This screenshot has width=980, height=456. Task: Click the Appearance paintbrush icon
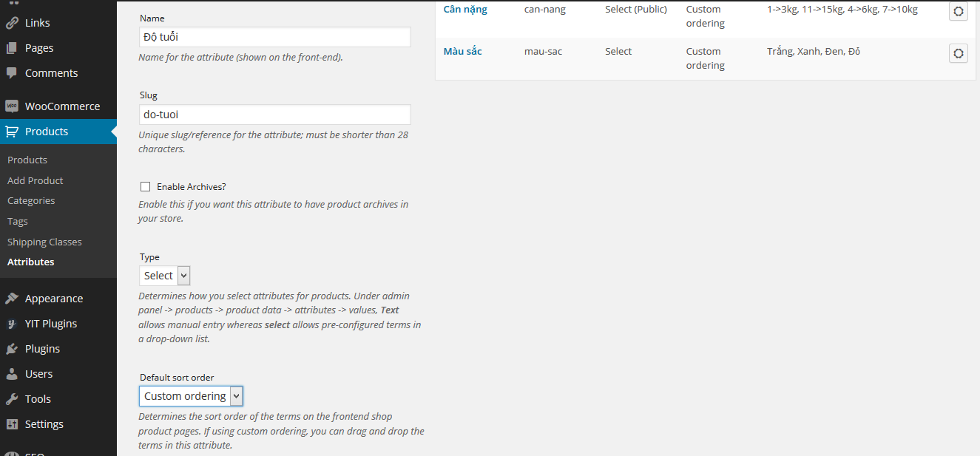coord(12,299)
